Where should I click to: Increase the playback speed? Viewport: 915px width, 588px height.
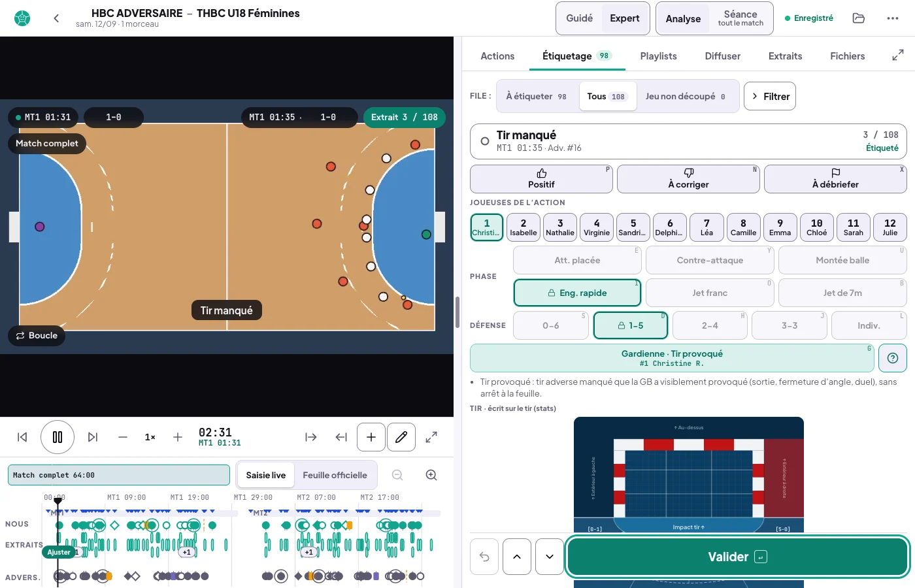click(x=178, y=437)
